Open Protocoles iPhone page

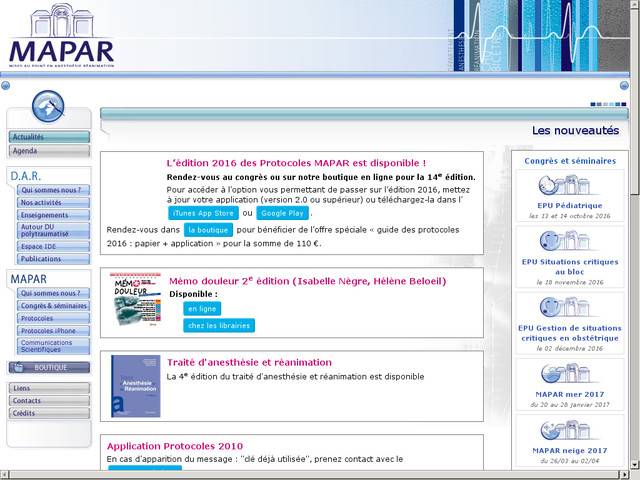pos(53,331)
